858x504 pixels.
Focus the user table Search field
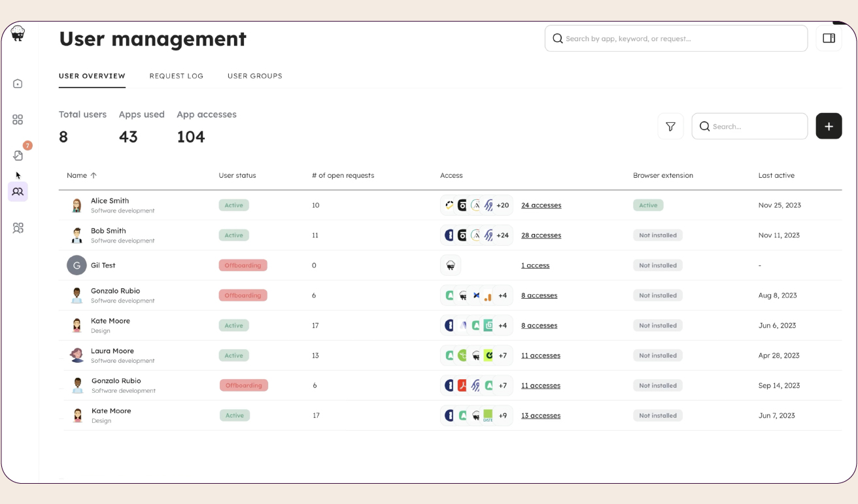pyautogui.click(x=749, y=126)
